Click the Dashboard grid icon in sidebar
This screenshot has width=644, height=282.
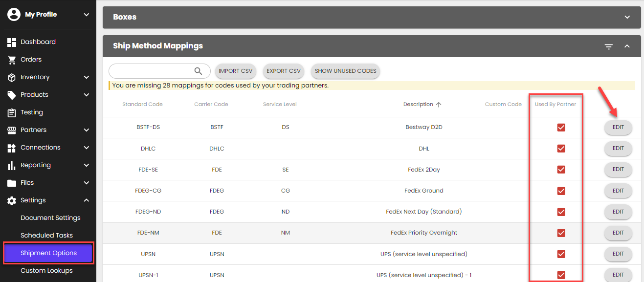[12, 42]
